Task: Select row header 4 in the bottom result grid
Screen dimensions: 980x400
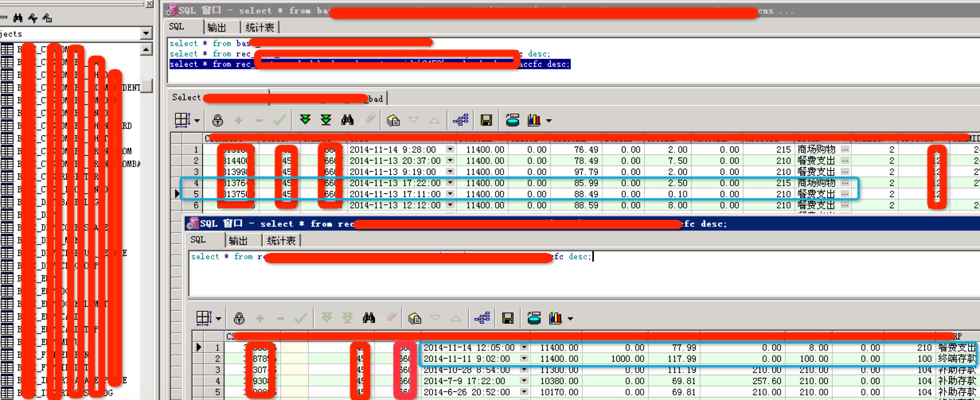Action: tap(214, 381)
